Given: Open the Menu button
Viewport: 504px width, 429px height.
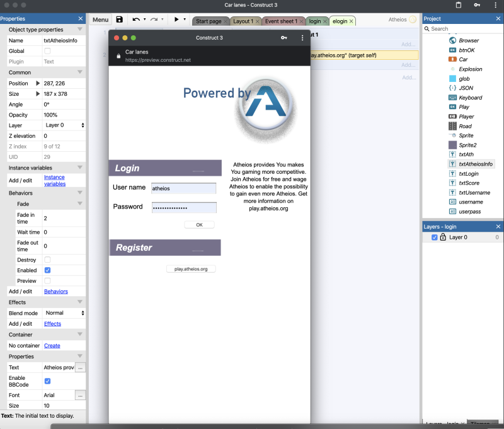Looking at the screenshot, I should pyautogui.click(x=100, y=20).
